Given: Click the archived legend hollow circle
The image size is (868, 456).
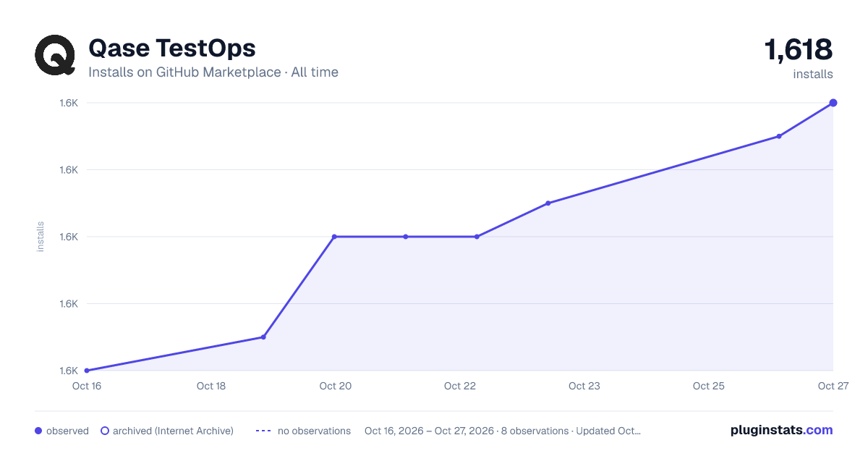Looking at the screenshot, I should (x=105, y=431).
